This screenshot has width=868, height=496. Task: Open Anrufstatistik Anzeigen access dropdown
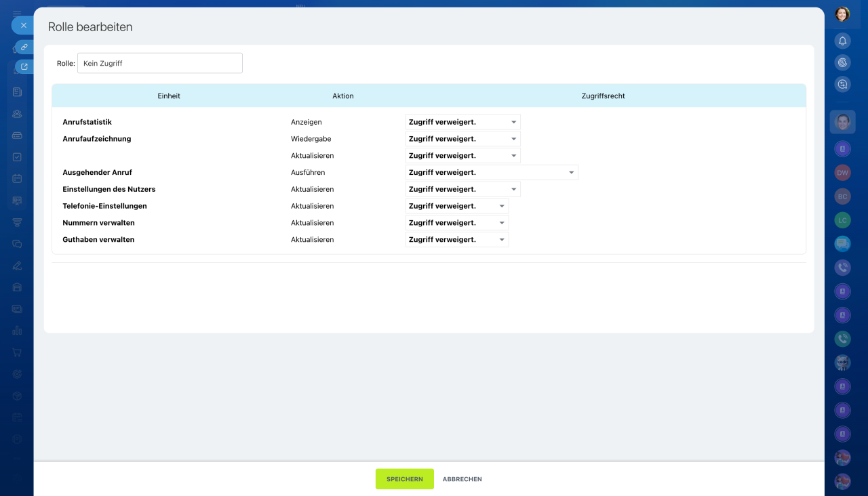click(x=462, y=122)
